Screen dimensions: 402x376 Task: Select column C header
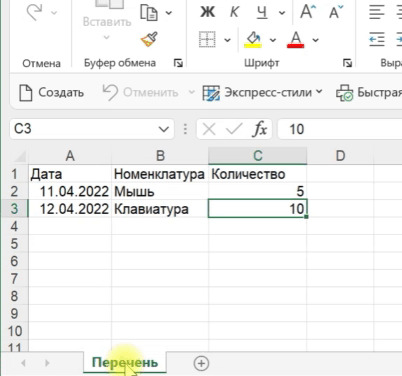[x=258, y=156]
